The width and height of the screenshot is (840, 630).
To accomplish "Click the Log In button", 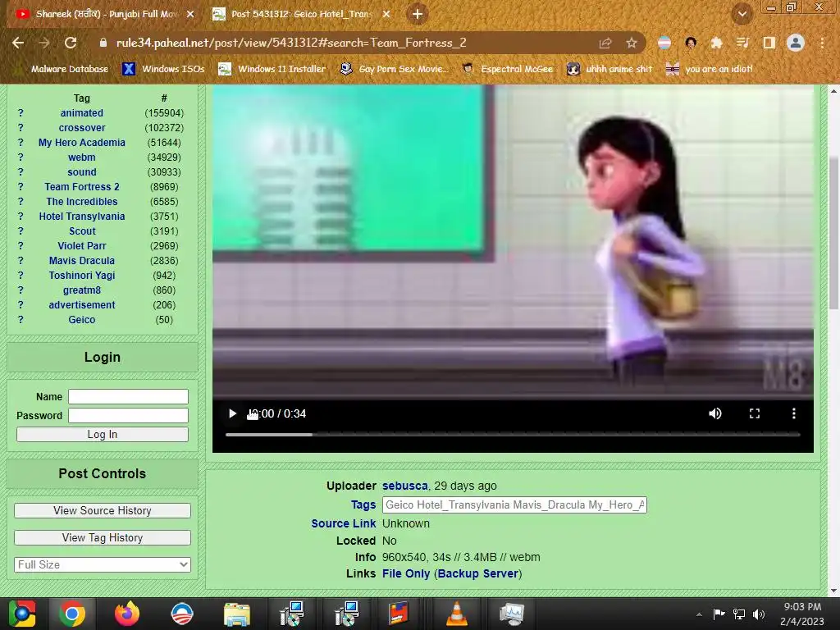I will pyautogui.click(x=103, y=435).
